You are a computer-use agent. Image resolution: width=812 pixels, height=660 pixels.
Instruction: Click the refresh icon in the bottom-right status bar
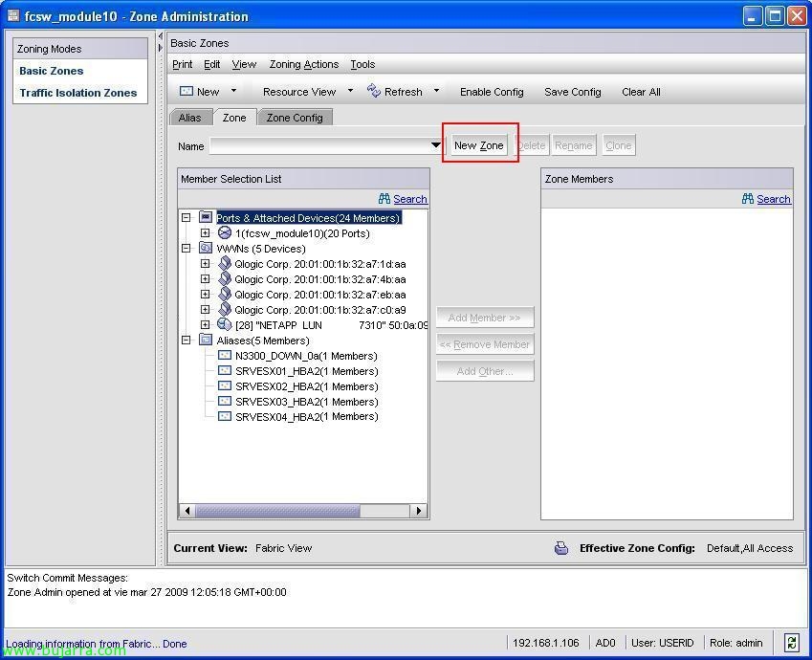pos(791,643)
